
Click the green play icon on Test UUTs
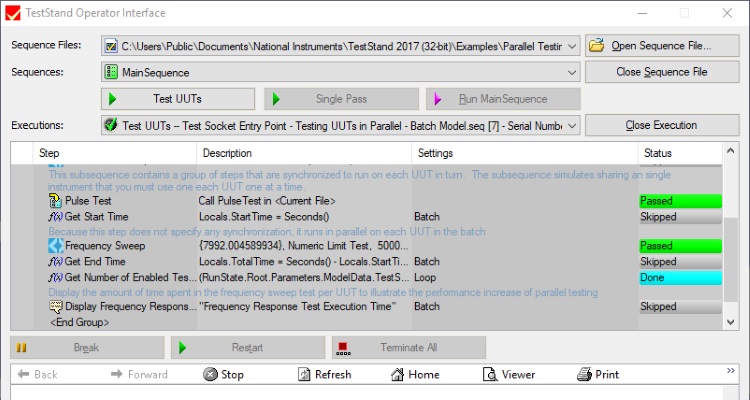click(x=113, y=99)
